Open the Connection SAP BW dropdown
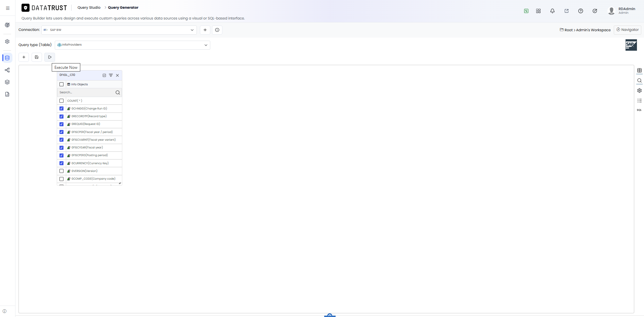This screenshot has height=317, width=644. (x=119, y=30)
